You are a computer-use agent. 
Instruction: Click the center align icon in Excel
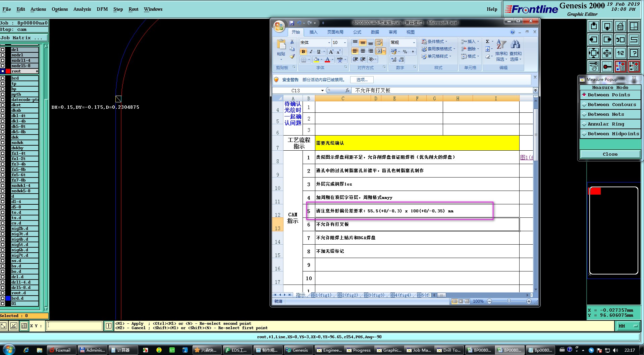click(363, 51)
